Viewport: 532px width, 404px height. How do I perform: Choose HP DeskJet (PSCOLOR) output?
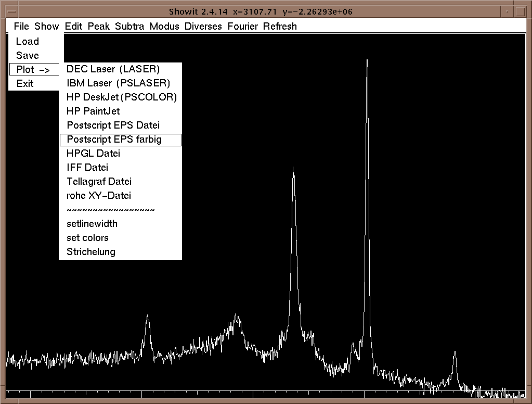pyautogui.click(x=122, y=97)
